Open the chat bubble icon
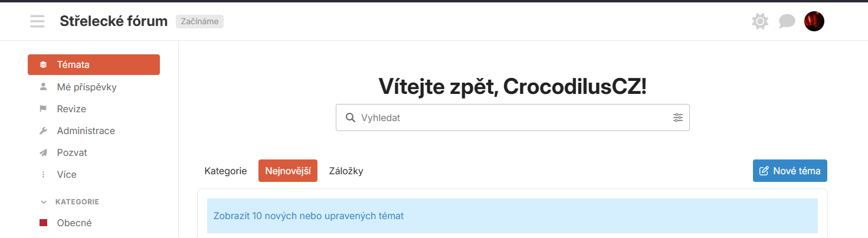Screen dimensions: 868x238 pos(787,22)
